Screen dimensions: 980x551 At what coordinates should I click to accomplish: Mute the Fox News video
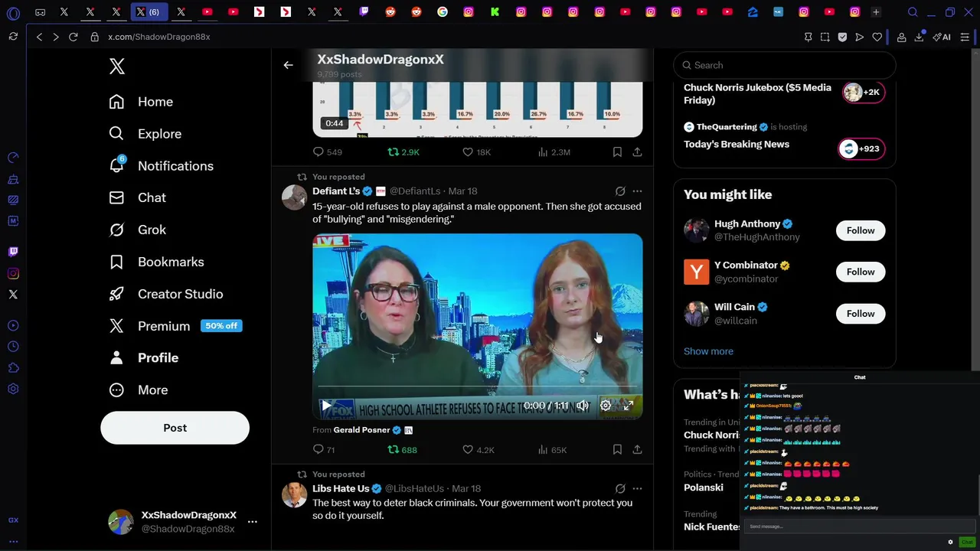(583, 406)
